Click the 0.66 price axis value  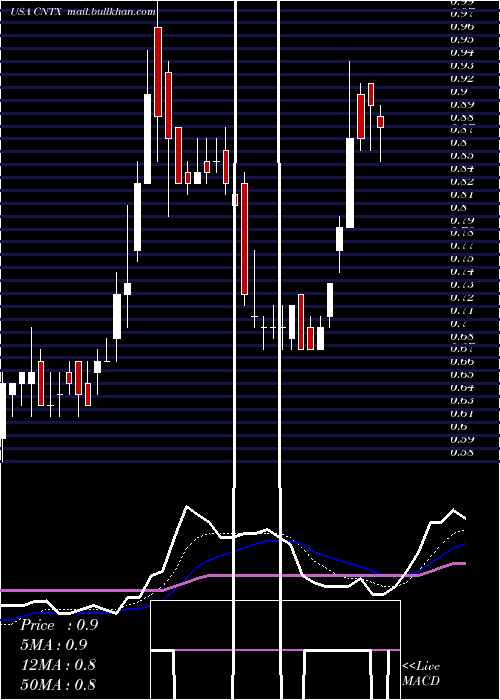pyautogui.click(x=461, y=362)
